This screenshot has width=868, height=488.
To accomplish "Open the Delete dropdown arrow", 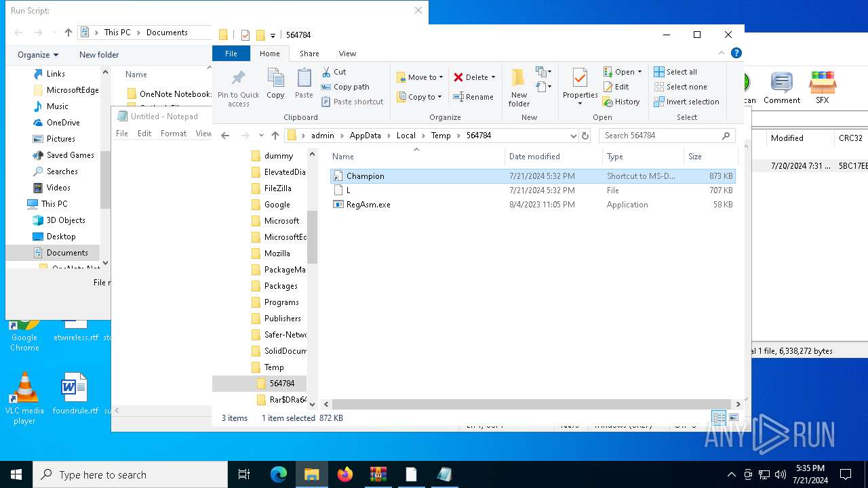I will [493, 77].
